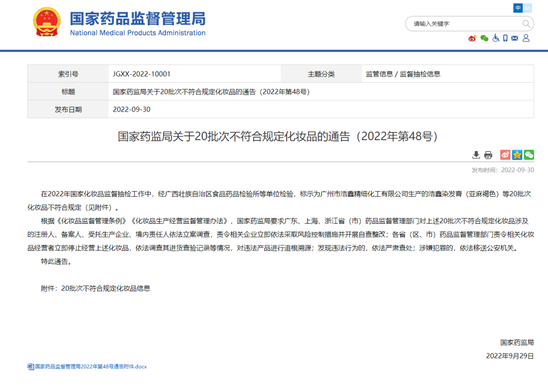Open the accessibility (barrier-free) service icon

[x=496, y=38]
